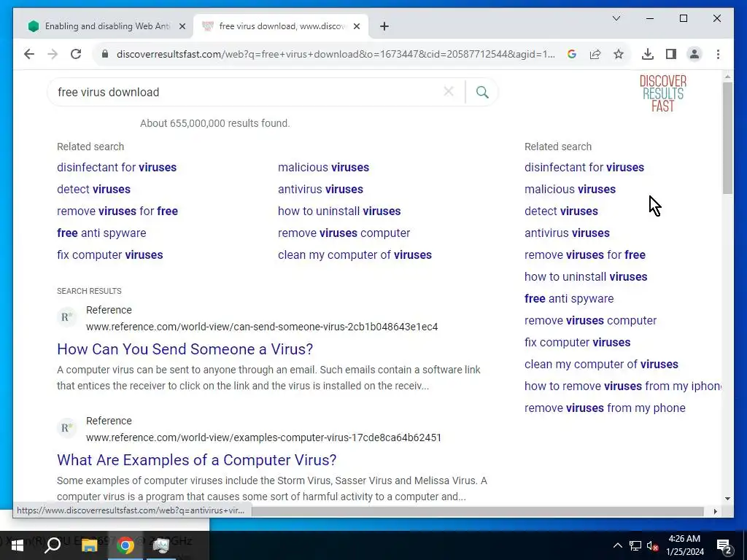Screen dimensions: 747x560
Task: Open 'How Can You Send Someone a Virus?' result
Action: [x=185, y=349]
